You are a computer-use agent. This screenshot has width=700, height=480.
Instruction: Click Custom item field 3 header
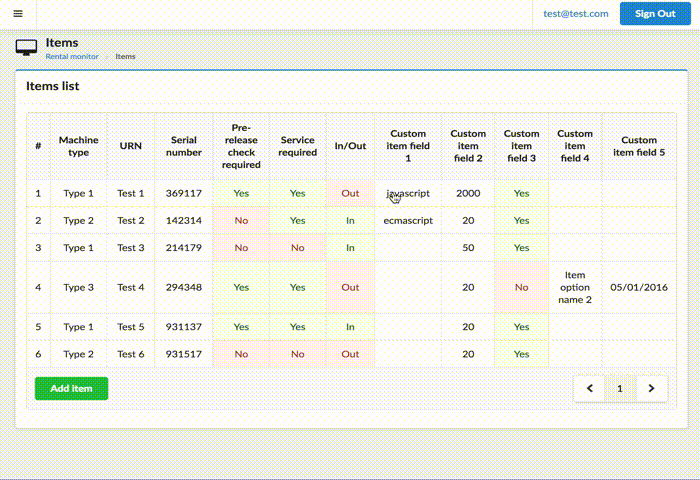(521, 146)
